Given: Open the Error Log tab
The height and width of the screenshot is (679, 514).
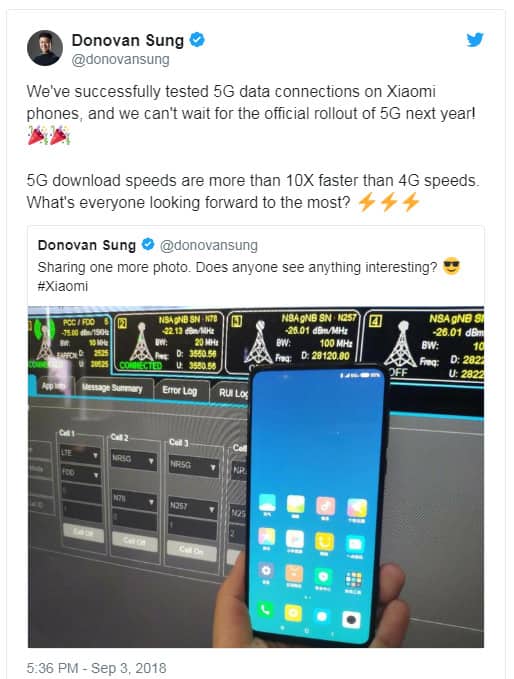Looking at the screenshot, I should point(180,391).
